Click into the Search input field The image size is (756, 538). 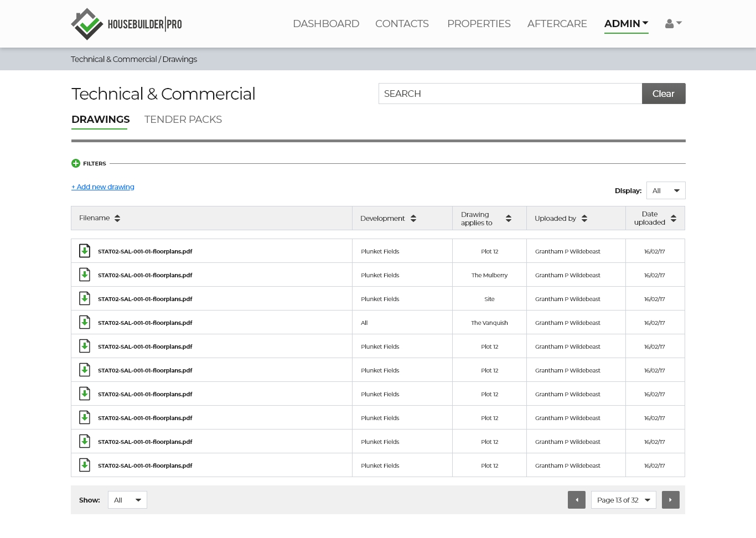pyautogui.click(x=510, y=94)
